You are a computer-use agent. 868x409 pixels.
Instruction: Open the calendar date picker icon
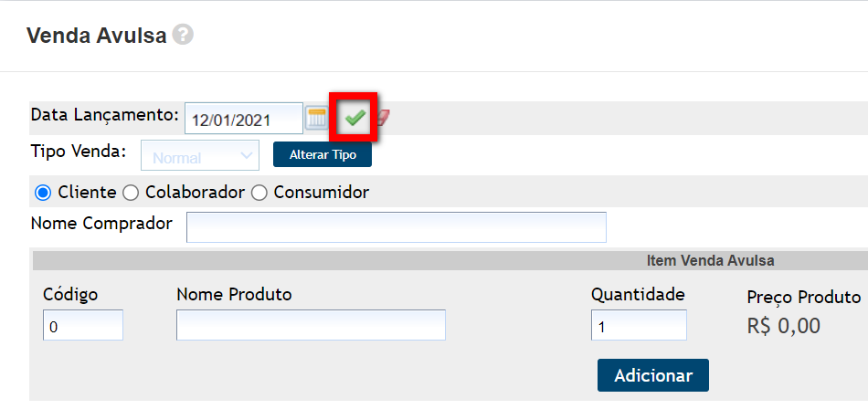(316, 118)
